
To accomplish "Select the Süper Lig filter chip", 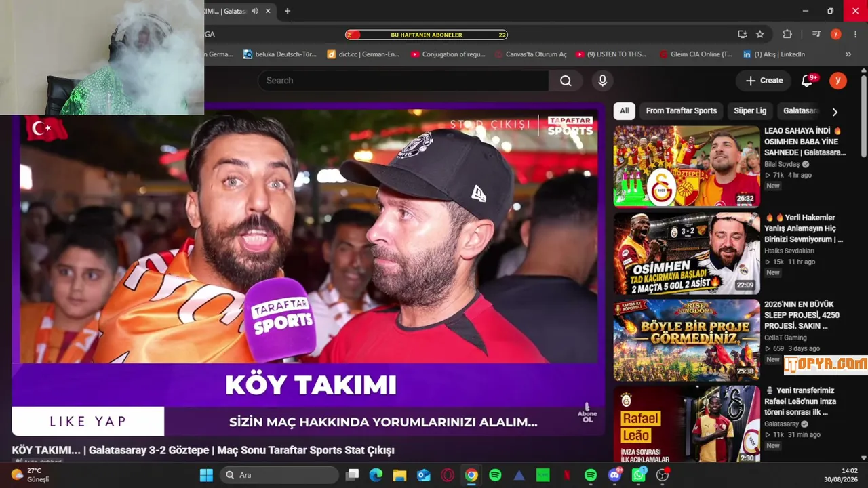I will [x=750, y=111].
